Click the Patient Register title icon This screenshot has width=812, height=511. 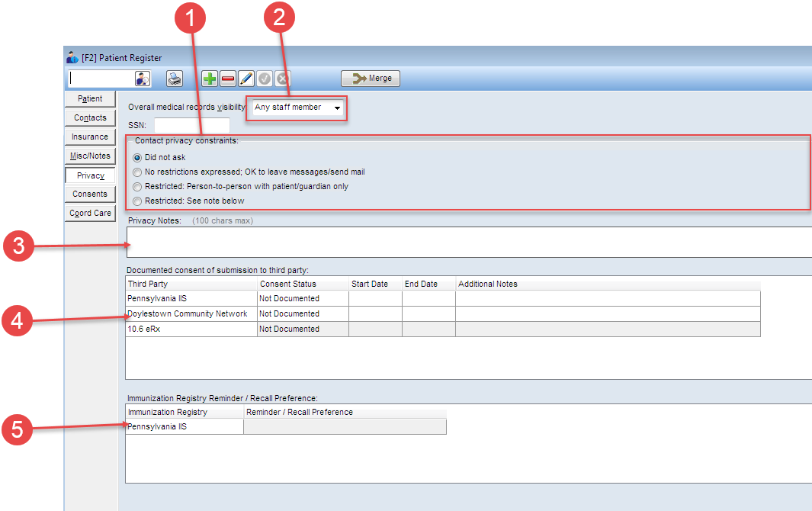click(x=72, y=57)
